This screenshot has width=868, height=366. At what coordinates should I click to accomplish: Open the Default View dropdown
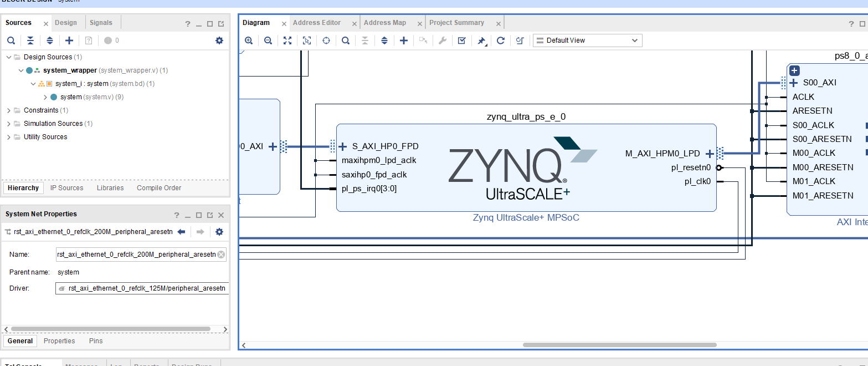coord(587,40)
